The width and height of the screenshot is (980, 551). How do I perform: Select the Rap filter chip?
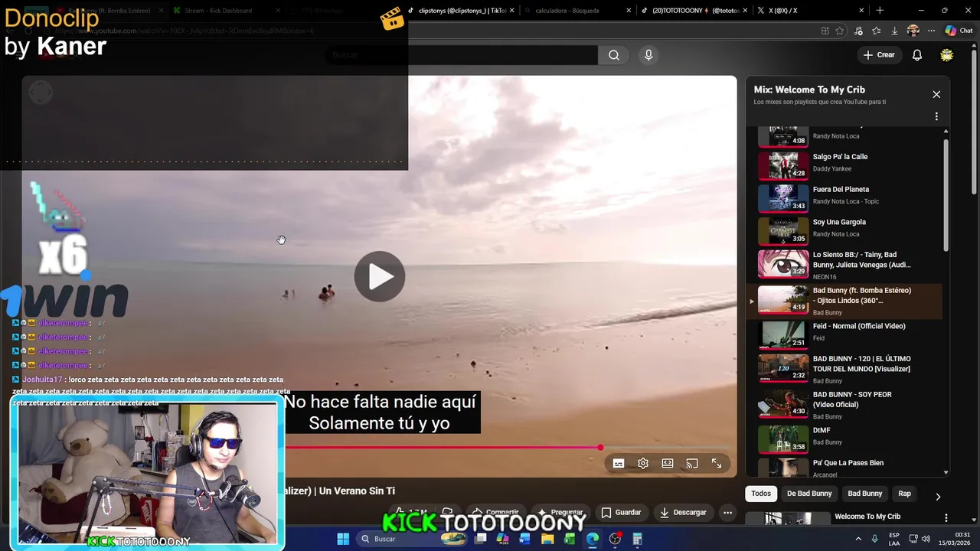coord(905,494)
